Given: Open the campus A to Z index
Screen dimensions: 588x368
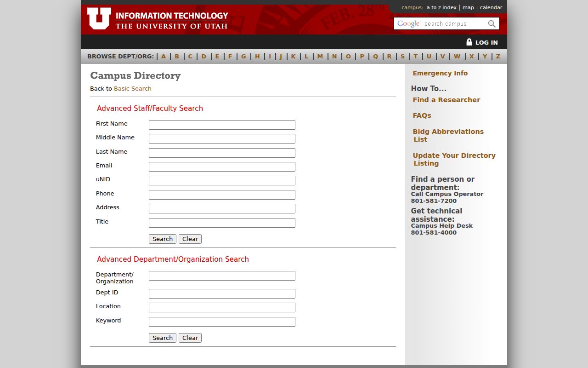Looking at the screenshot, I should pos(441,7).
